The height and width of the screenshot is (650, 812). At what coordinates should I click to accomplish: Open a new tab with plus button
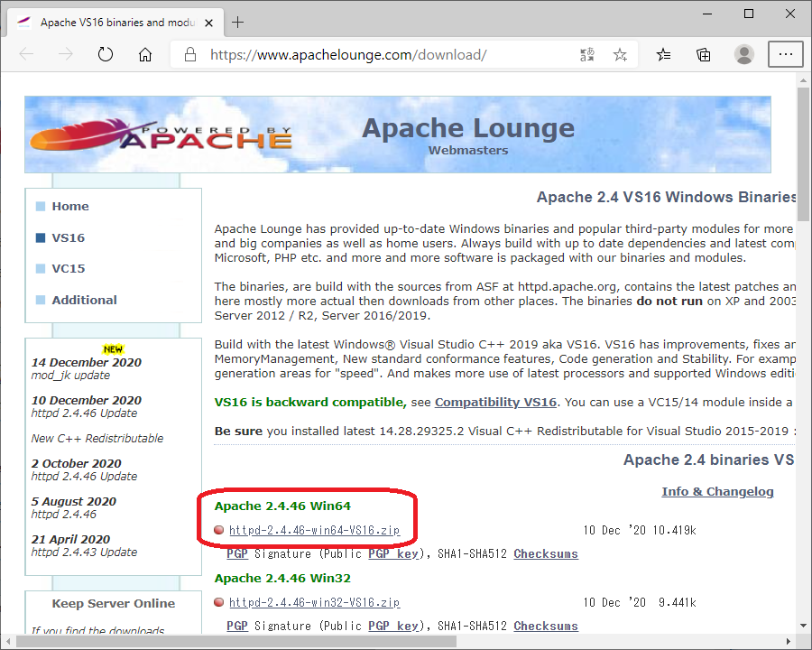pos(238,22)
